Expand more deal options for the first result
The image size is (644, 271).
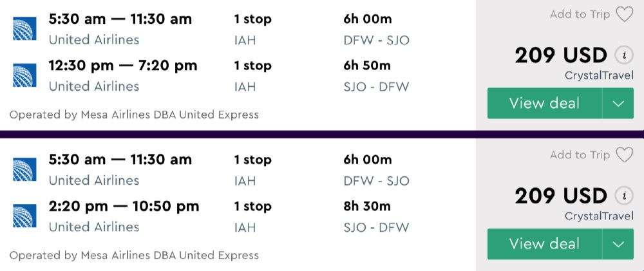coord(619,104)
